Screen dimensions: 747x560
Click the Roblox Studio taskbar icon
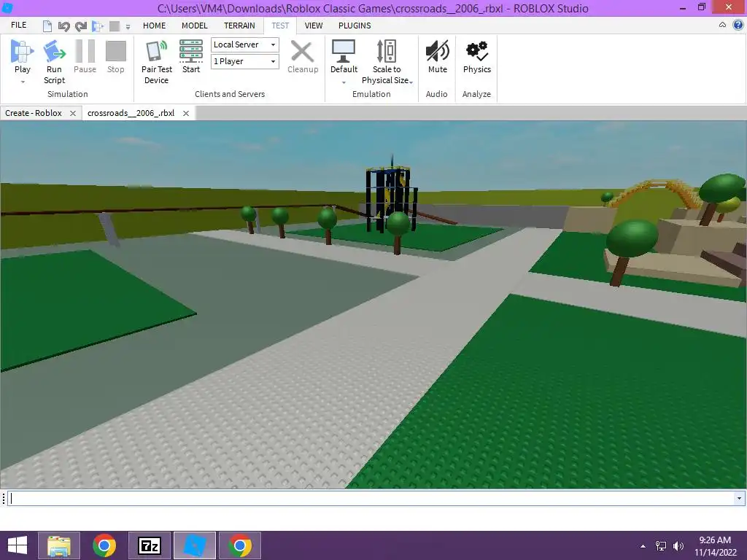(195, 545)
